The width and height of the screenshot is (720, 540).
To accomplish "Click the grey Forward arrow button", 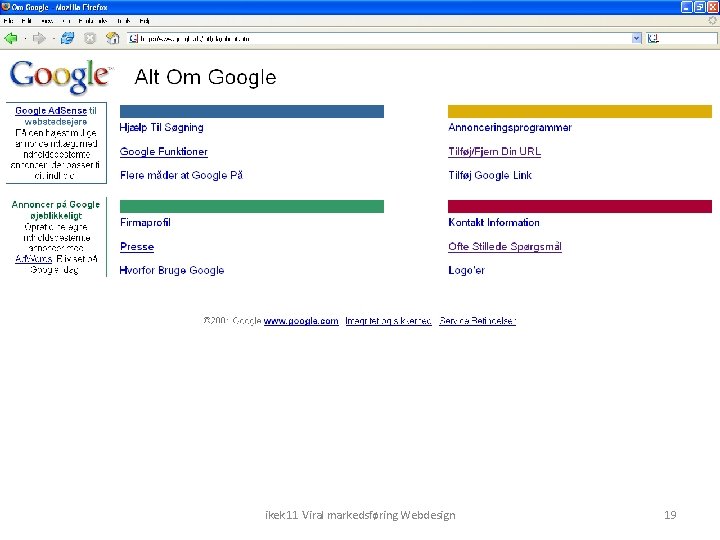I will pyautogui.click(x=39, y=39).
